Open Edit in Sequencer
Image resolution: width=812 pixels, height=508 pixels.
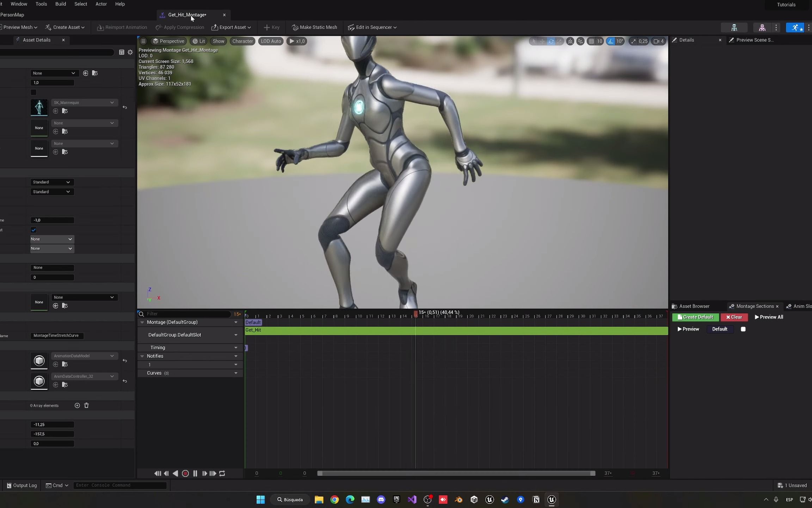point(371,27)
